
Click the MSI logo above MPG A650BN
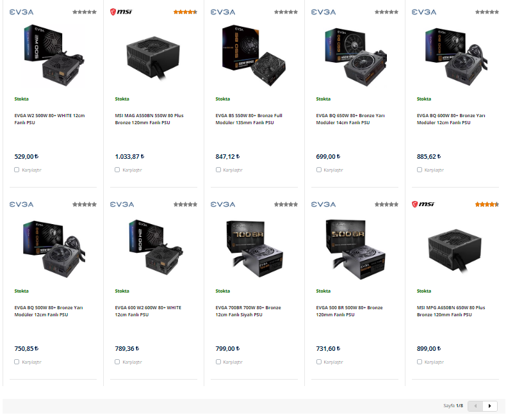[423, 204]
